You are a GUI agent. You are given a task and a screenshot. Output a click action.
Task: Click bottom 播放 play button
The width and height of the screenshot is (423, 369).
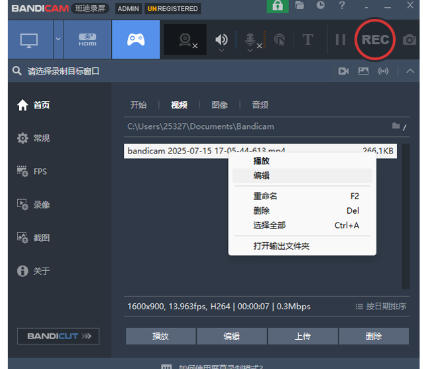161,336
